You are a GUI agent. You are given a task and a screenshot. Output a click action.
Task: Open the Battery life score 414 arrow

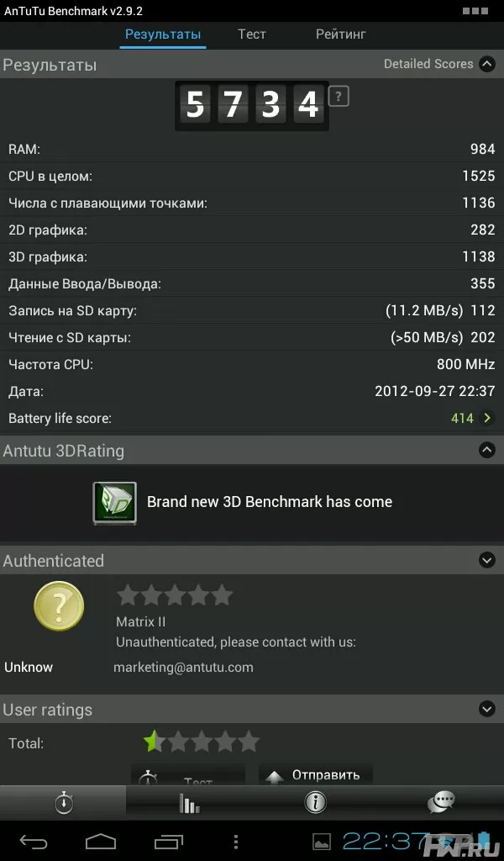[x=486, y=418]
